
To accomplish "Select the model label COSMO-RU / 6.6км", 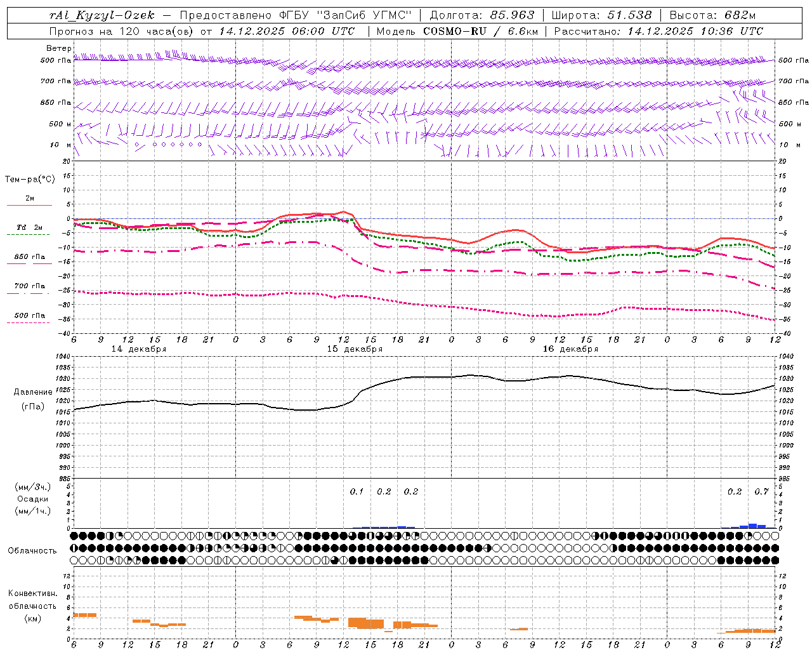I will coord(480,31).
